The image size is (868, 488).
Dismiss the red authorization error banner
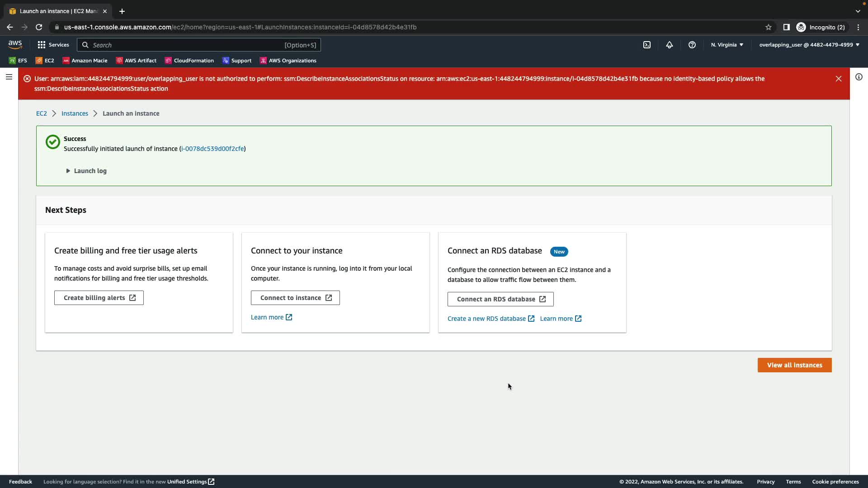(x=839, y=79)
